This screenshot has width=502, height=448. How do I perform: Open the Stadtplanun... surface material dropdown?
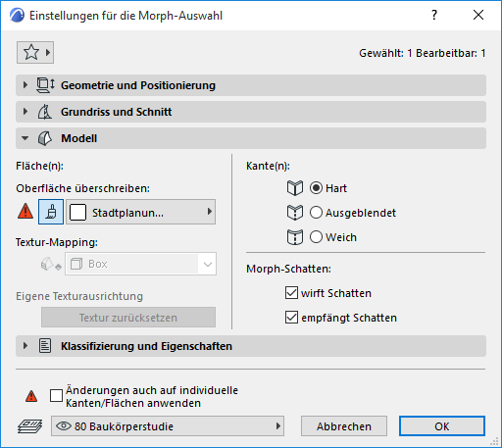[x=140, y=212]
